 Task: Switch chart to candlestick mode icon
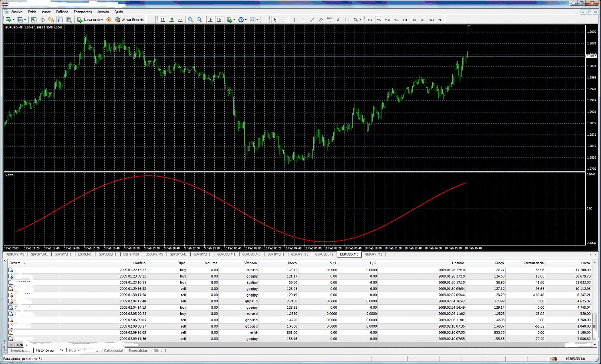(x=171, y=20)
